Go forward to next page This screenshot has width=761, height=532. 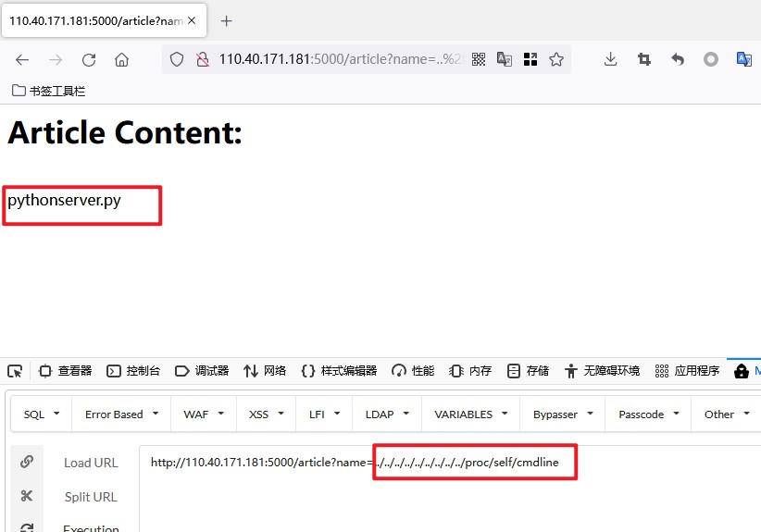56,59
